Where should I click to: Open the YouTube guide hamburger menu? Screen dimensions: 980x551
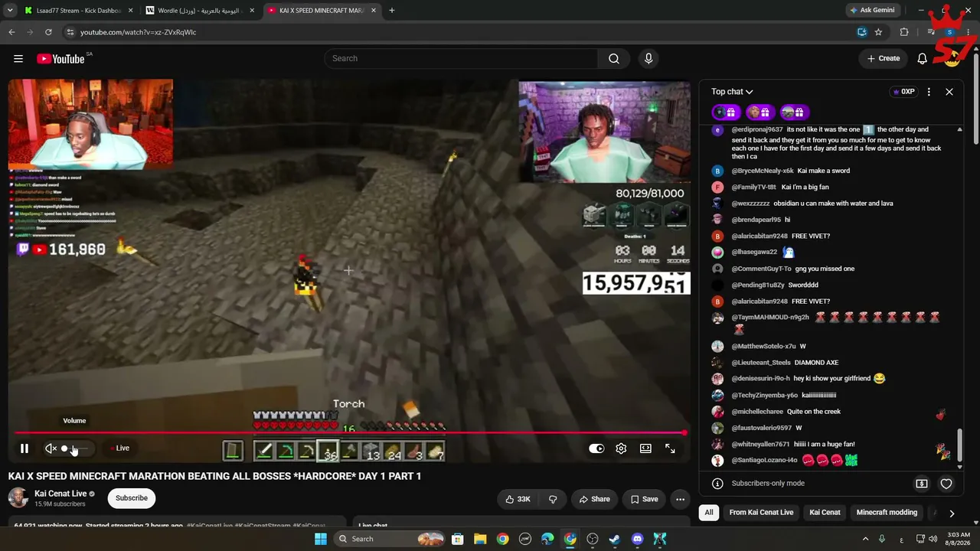[x=18, y=58]
